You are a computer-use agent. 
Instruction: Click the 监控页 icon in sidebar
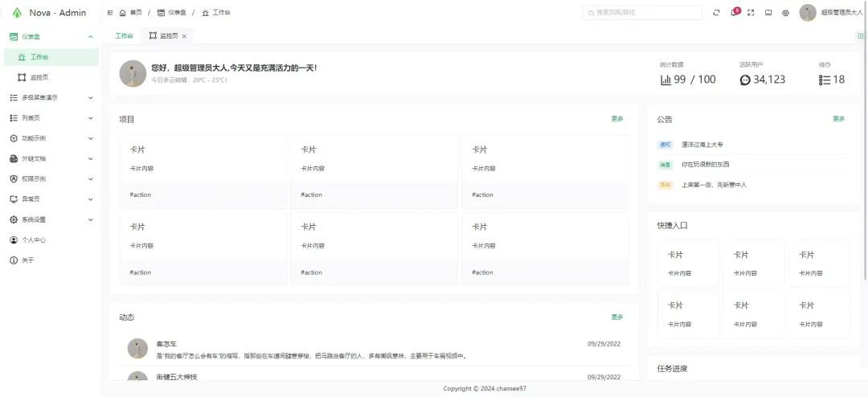pos(22,77)
